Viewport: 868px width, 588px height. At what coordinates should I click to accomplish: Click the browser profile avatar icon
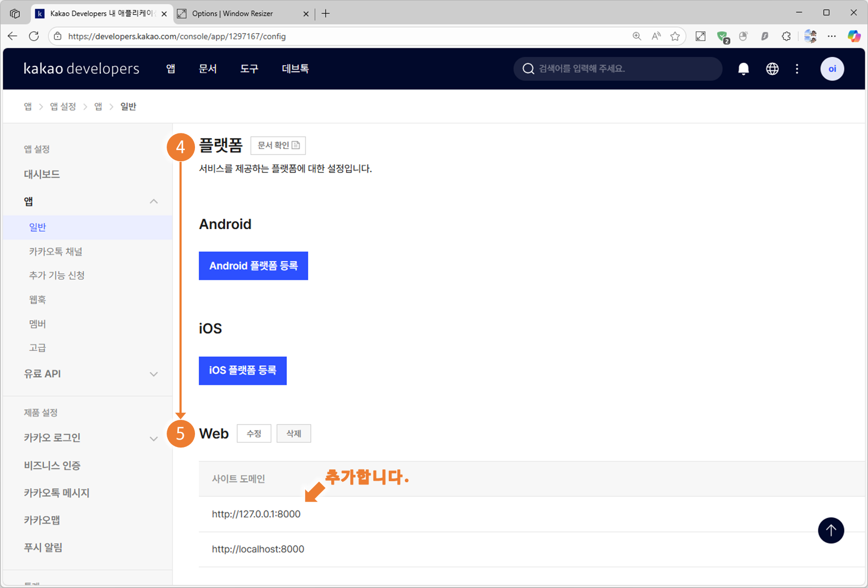(810, 36)
